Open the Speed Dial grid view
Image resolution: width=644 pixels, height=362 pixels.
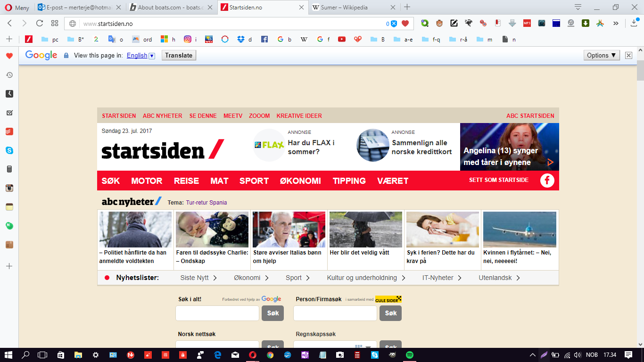55,23
